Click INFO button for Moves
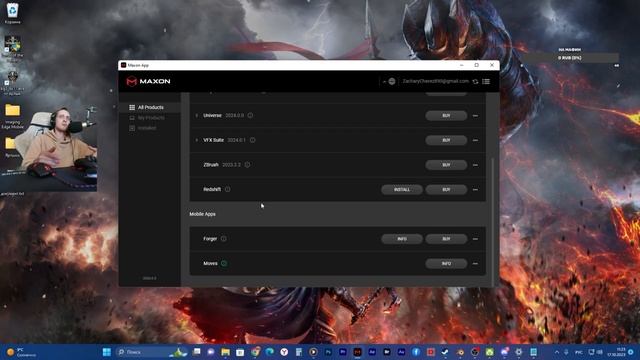640x360 pixels. click(446, 264)
